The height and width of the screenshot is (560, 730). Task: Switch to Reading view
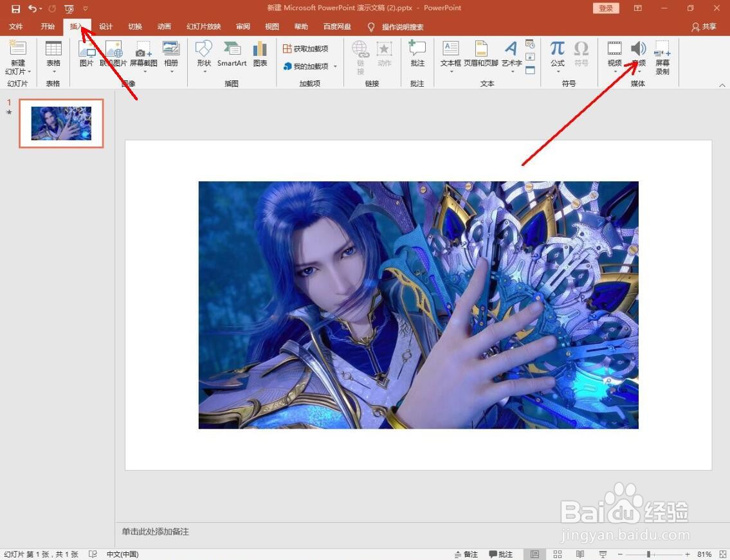point(580,554)
